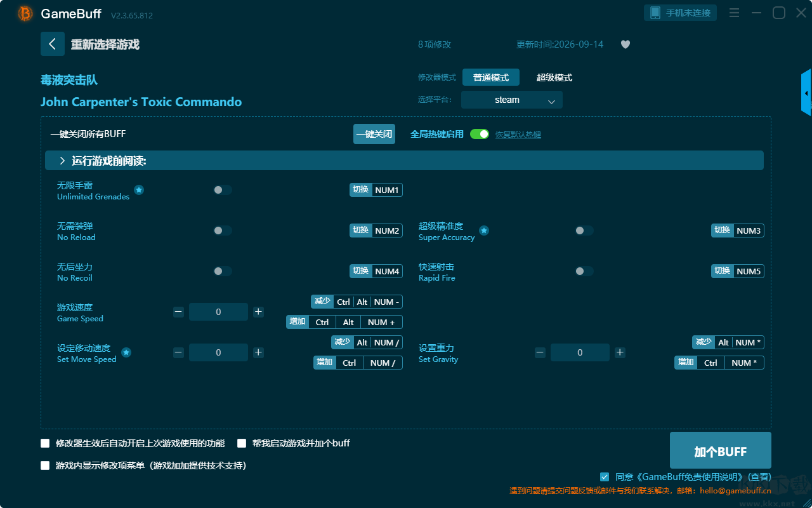
Task: Click Game Speed increase hotkey Ctrl Alt NUM +
Action: (344, 322)
